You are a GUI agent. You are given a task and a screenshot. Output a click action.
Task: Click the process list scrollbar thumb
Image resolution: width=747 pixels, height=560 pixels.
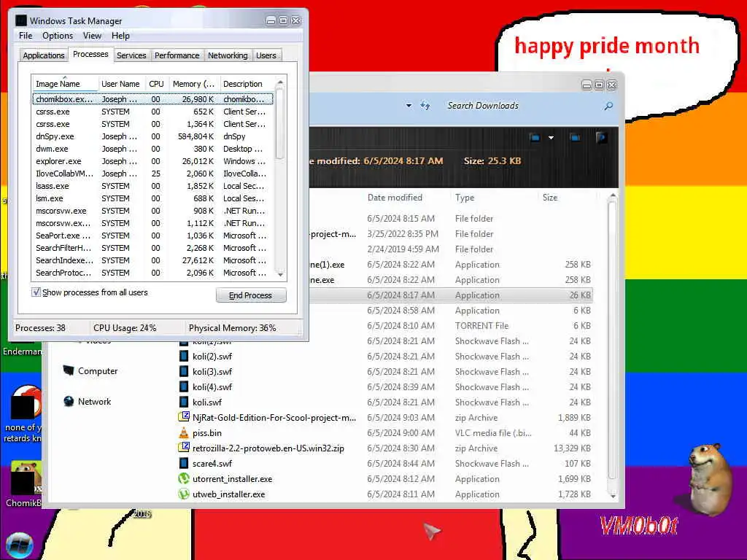[x=280, y=125]
